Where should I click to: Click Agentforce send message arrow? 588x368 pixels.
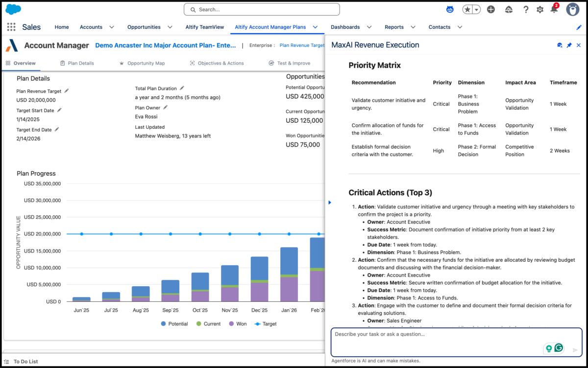pos(575,350)
